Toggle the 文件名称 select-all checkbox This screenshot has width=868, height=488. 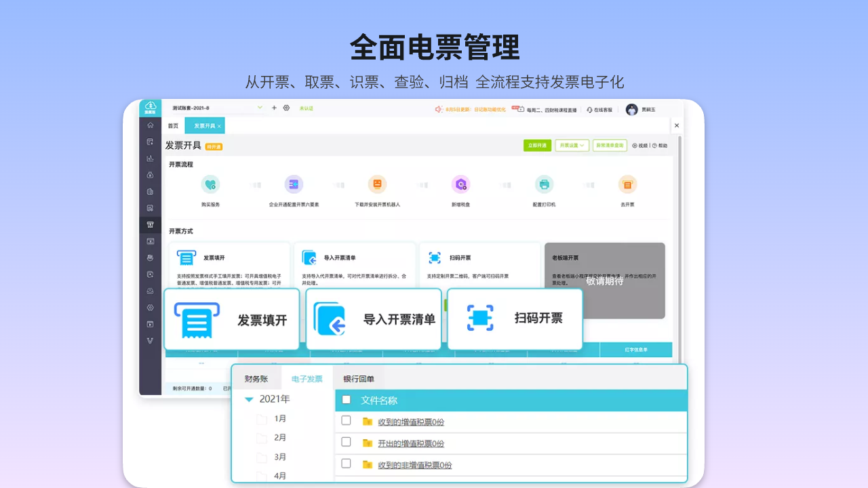click(347, 400)
